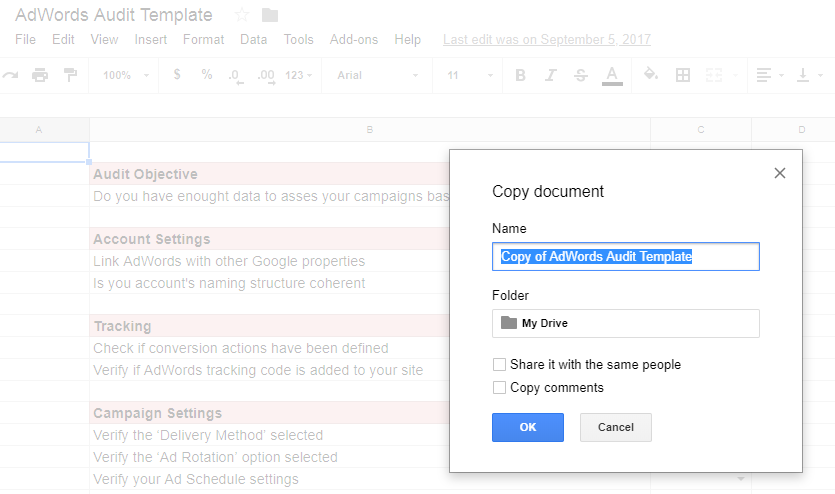Click Verify the 'Delivery Method' selected row

[269, 435]
